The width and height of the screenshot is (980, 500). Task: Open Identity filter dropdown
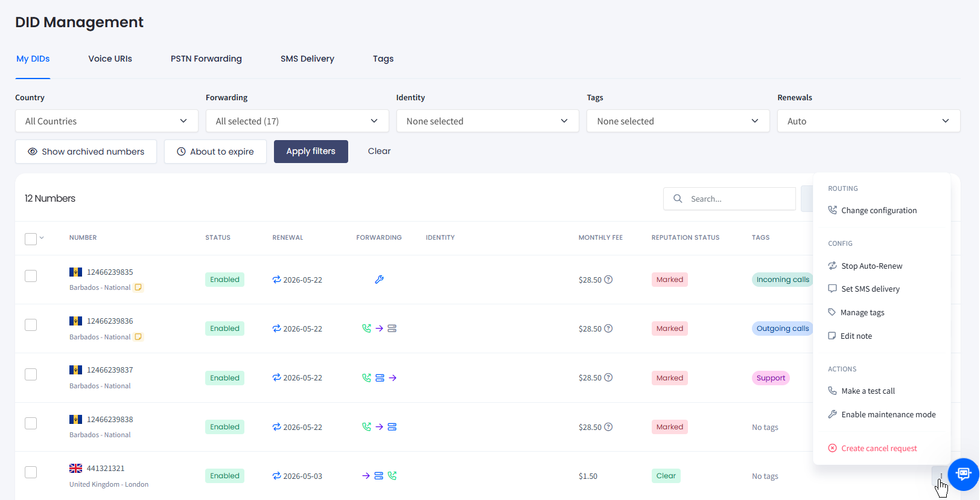pos(488,121)
